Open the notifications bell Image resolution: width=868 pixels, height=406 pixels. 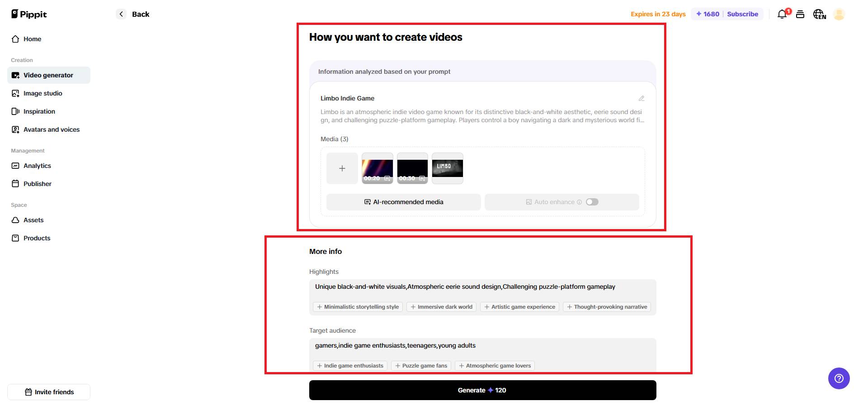coord(782,14)
